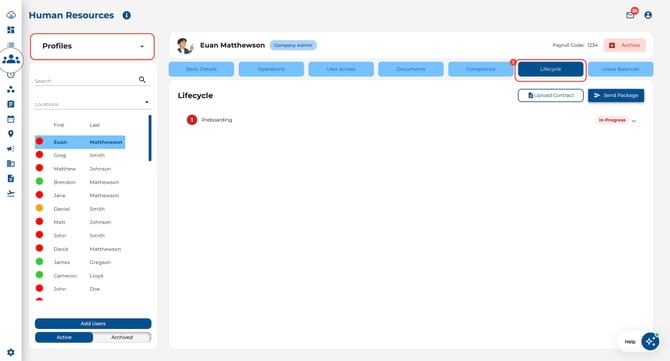
Task: Open the Locations filter dropdown
Action: click(x=92, y=104)
